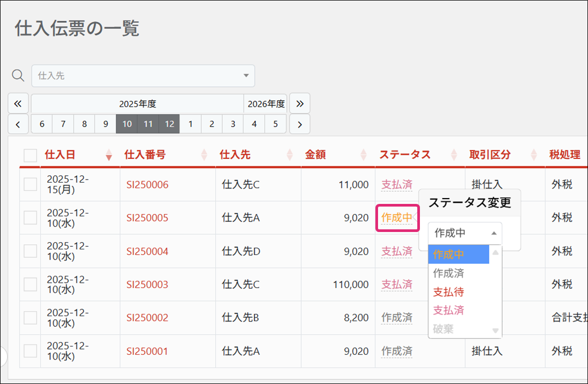Viewport: 588px width, 384px height.
Task: Go to next month with single-right arrow
Action: coord(300,124)
